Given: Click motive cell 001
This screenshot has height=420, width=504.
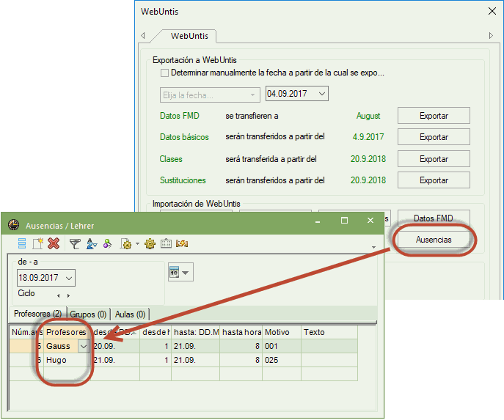Looking at the screenshot, I should point(282,347).
